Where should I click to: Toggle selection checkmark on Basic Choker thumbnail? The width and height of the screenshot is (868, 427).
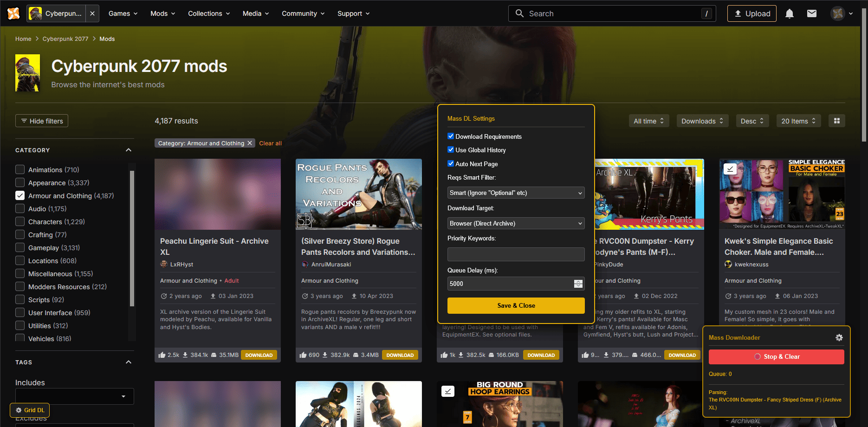coord(730,169)
